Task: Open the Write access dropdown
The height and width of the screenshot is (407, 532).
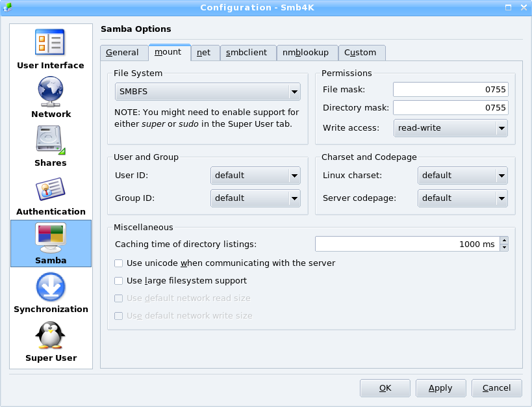Action: (x=451, y=128)
